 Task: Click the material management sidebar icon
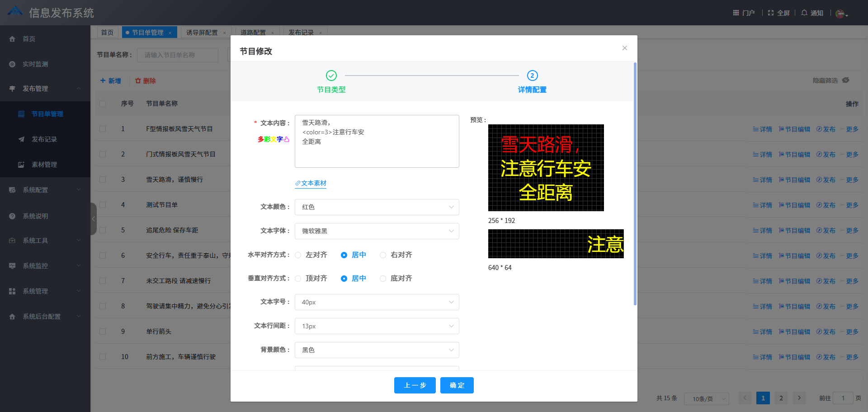21,165
